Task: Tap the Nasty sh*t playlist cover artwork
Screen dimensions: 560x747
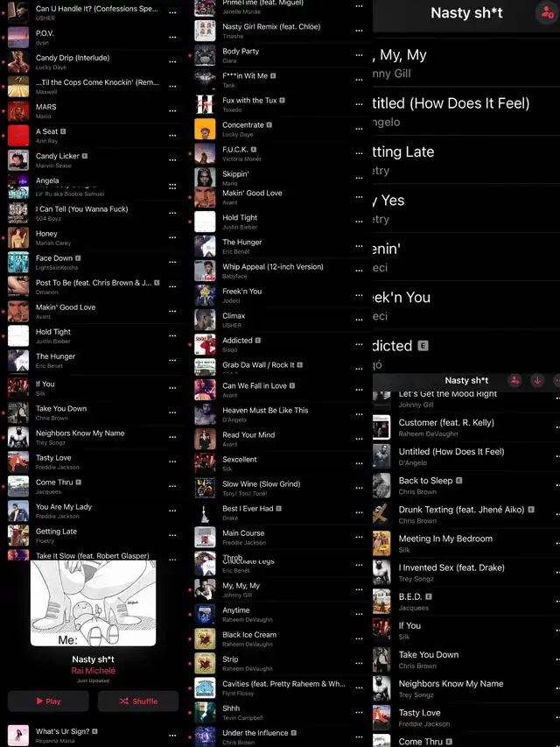Action: click(94, 603)
